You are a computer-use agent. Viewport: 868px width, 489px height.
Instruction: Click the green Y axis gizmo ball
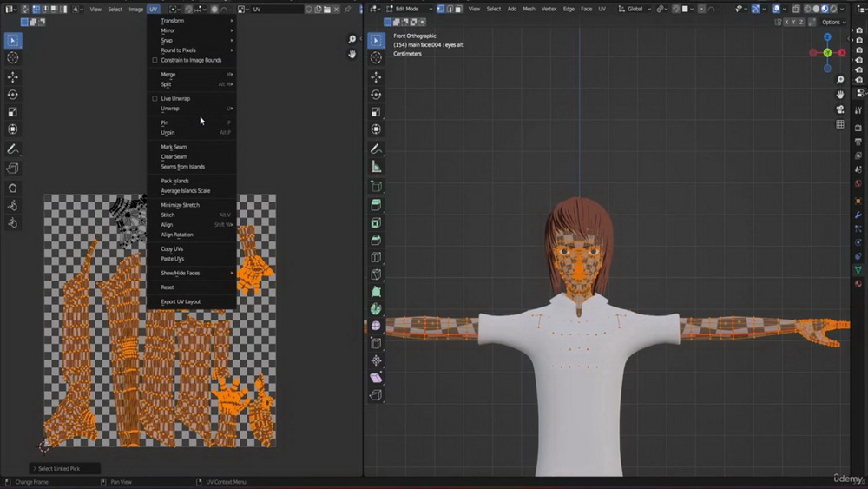[827, 53]
